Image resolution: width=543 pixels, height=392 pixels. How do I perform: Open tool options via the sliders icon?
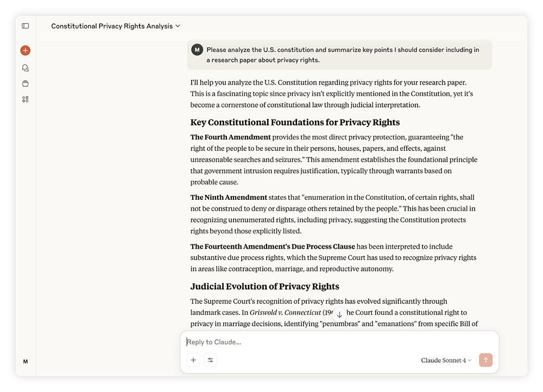tap(211, 360)
